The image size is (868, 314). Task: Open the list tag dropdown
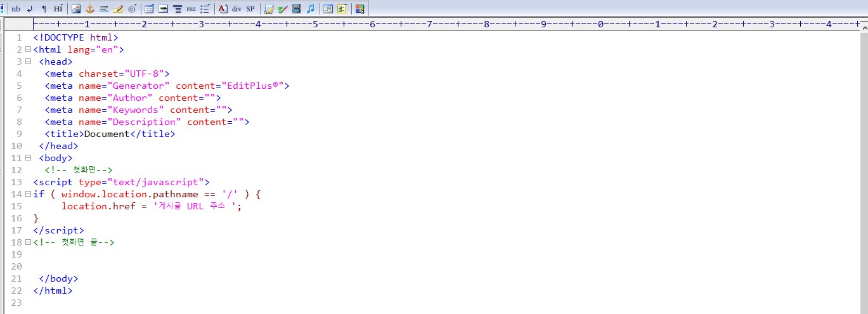[x=205, y=9]
